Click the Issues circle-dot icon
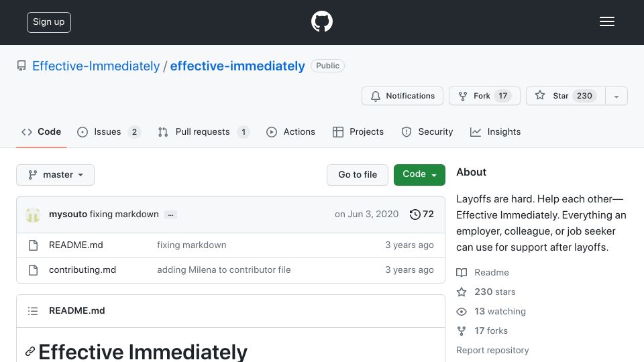 click(x=83, y=132)
